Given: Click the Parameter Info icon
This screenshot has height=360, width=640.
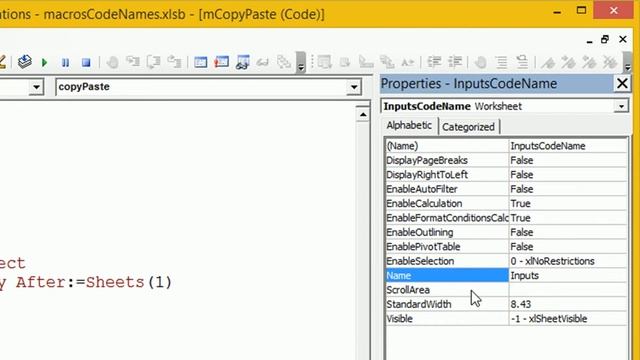Looking at the screenshot, I should [387, 62].
